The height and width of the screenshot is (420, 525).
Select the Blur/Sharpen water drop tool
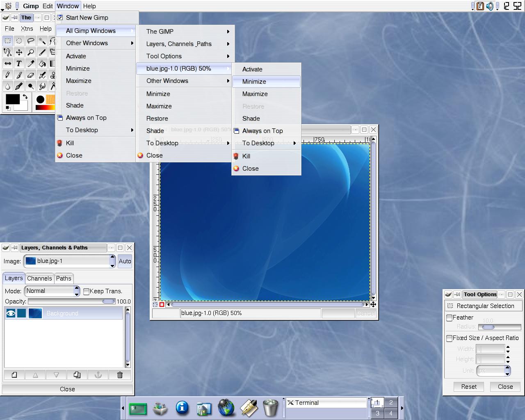click(x=7, y=87)
